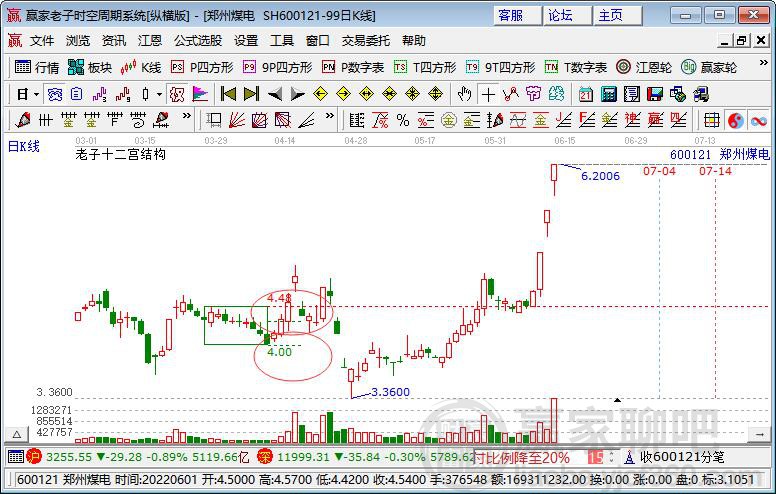776x494 pixels.
Task: Click the percent % tool icon
Action: point(403,120)
